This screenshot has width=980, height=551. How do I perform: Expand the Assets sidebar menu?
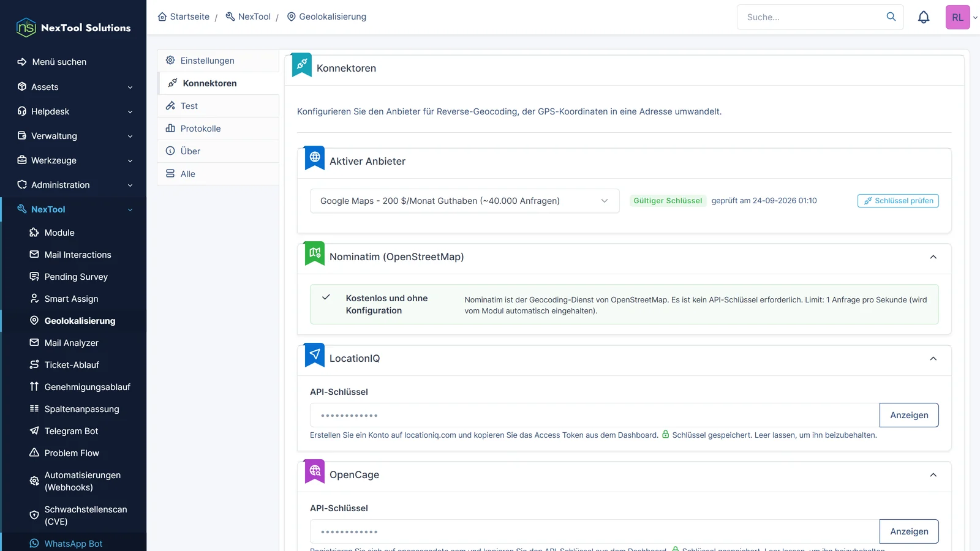[x=73, y=87]
